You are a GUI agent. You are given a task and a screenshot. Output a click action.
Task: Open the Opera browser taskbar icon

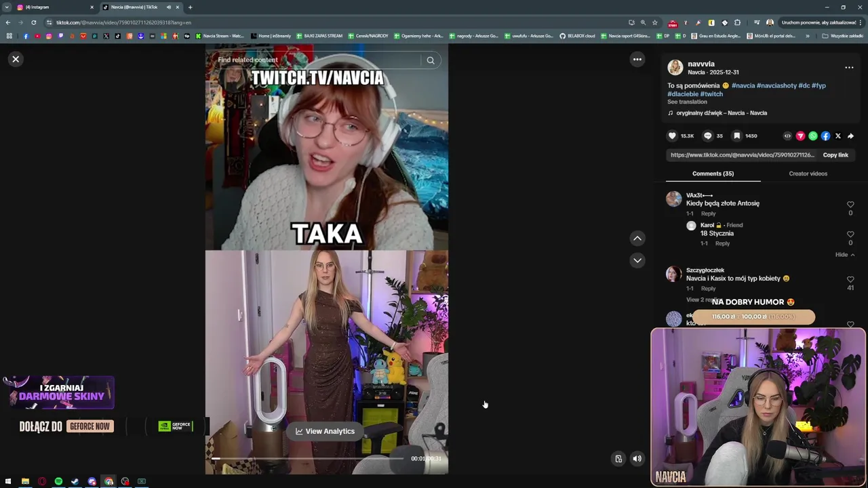click(42, 481)
